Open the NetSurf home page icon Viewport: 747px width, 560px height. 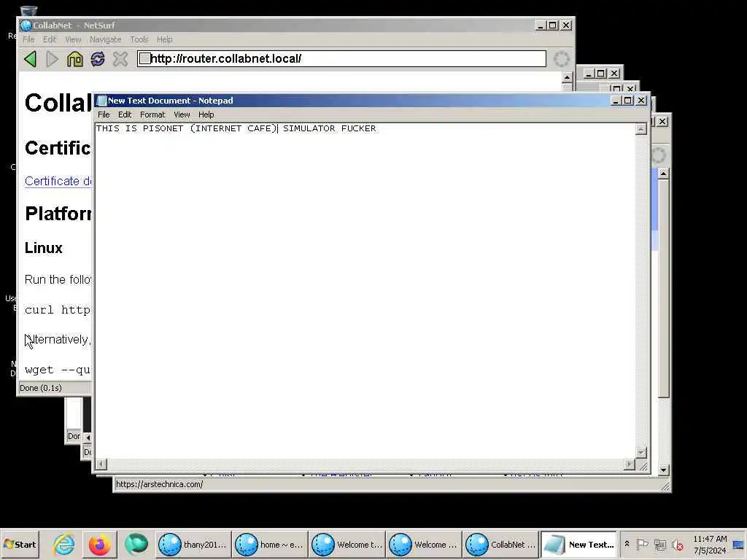(75, 59)
